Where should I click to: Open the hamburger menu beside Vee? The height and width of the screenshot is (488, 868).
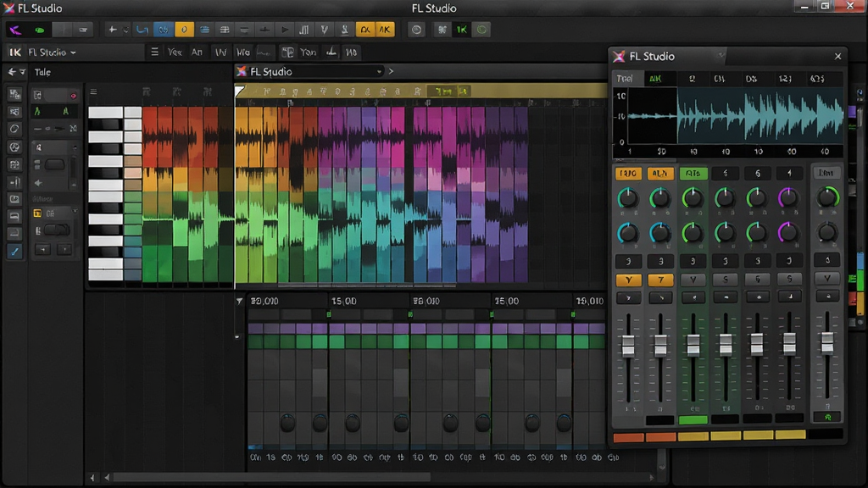pyautogui.click(x=154, y=52)
